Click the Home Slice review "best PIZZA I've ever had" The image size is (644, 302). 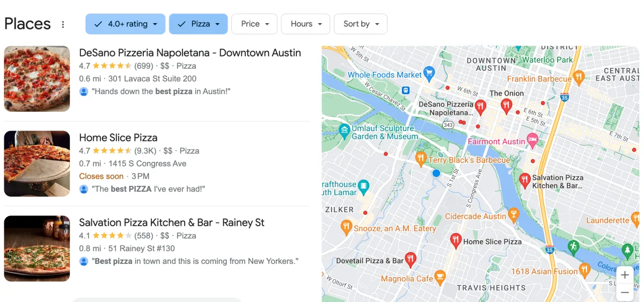[149, 189]
